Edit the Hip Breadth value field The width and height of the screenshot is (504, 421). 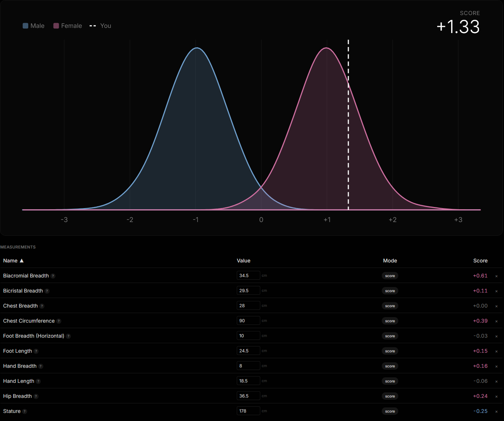click(x=248, y=396)
